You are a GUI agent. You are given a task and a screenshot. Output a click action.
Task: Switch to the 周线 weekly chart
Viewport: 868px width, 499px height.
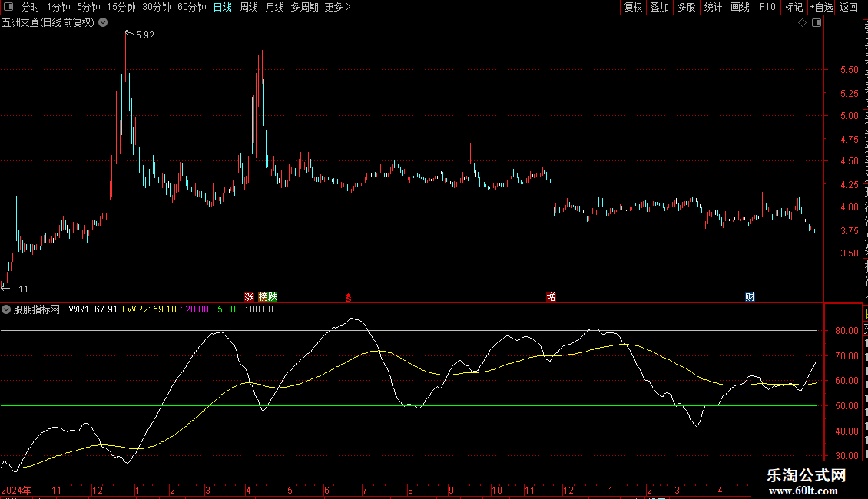[249, 7]
